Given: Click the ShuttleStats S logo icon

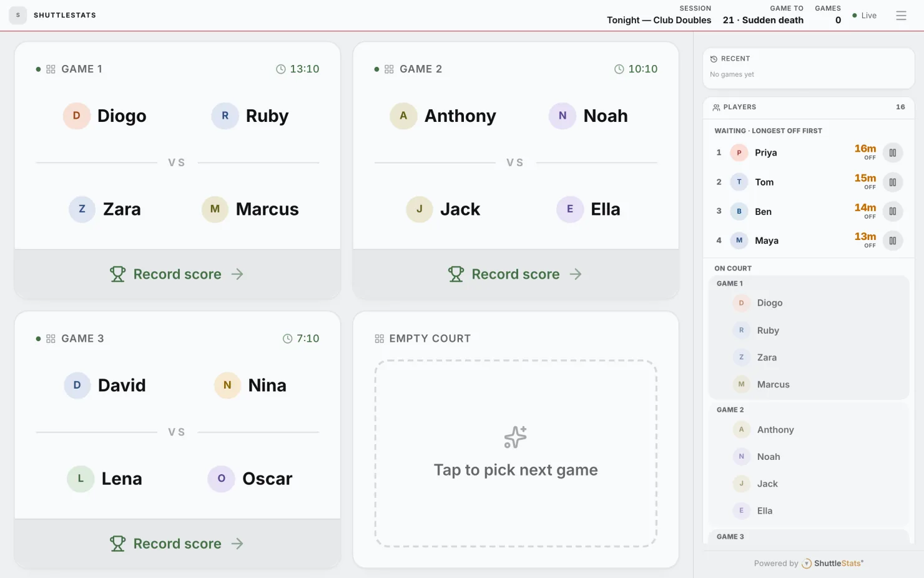Looking at the screenshot, I should [18, 15].
